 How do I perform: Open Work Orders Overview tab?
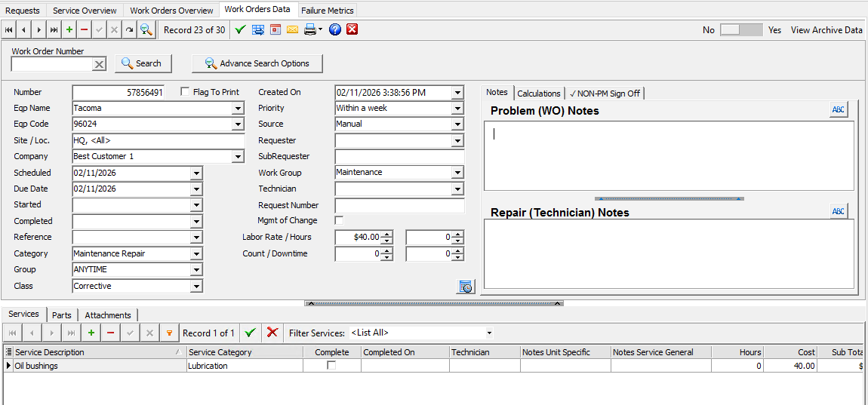[171, 11]
